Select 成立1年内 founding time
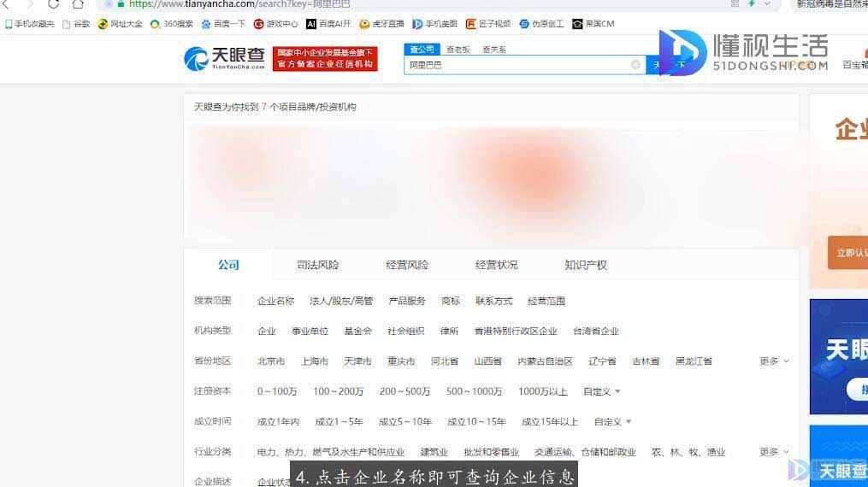Screen dimensions: 868x487 click(x=278, y=422)
